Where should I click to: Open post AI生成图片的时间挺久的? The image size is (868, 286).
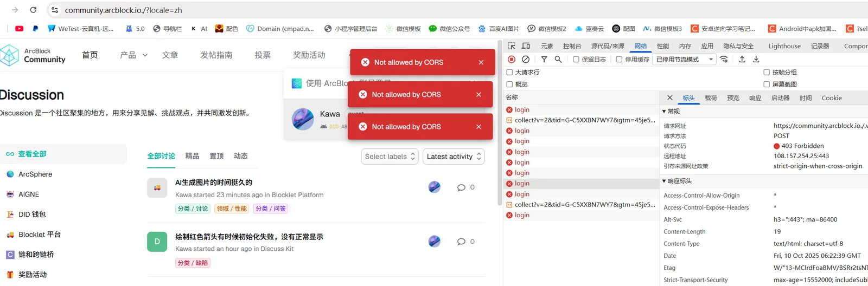[x=214, y=183]
